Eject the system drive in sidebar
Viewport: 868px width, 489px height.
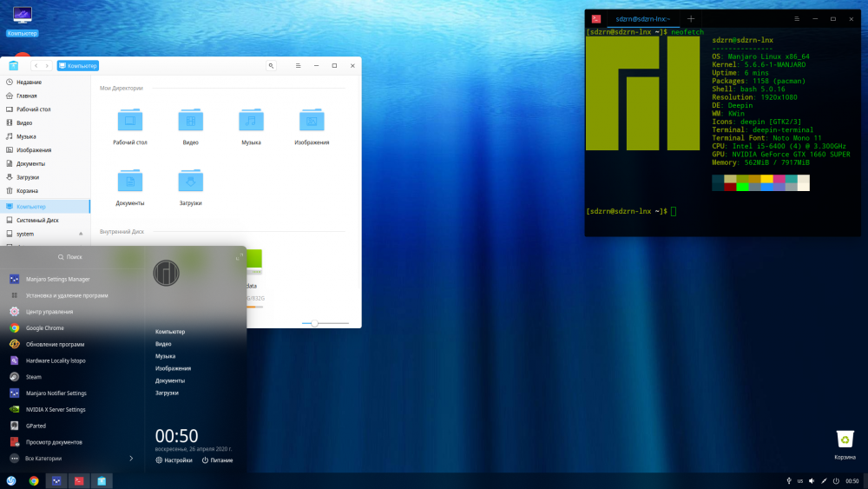coord(81,234)
